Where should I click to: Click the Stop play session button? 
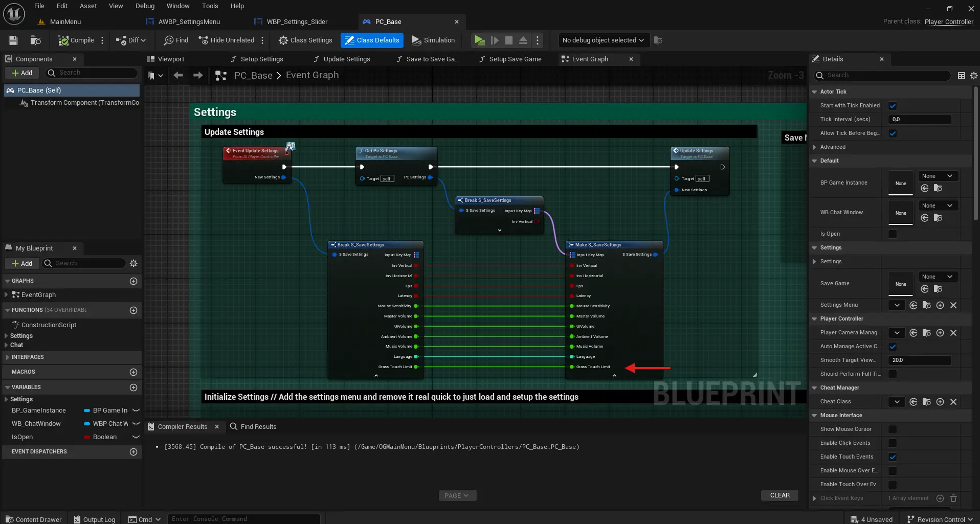click(509, 40)
